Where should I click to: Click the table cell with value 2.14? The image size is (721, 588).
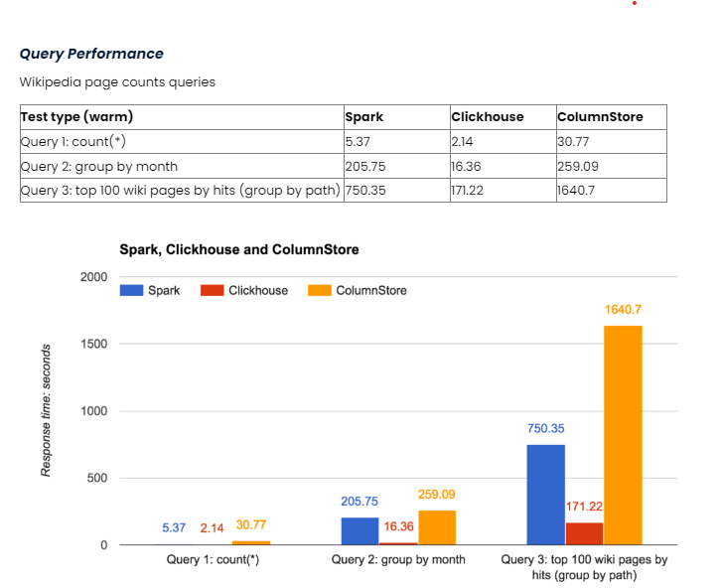coord(504,142)
